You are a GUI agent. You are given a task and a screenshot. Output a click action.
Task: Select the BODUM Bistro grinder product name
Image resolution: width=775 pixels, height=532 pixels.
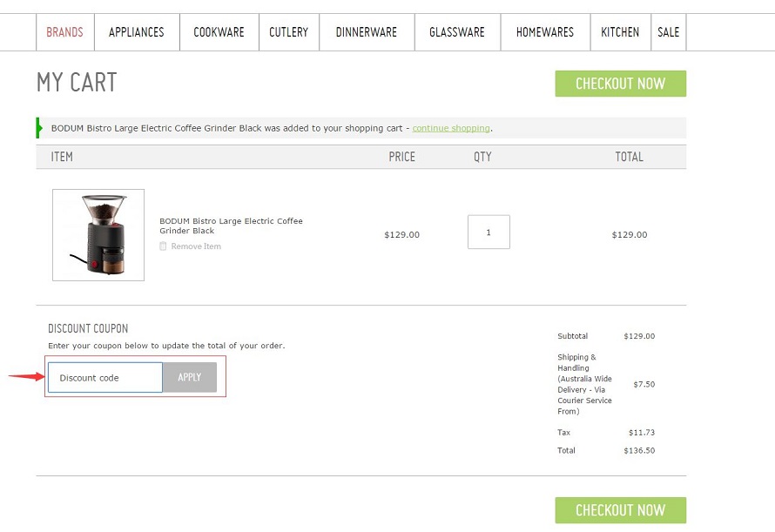coord(231,226)
